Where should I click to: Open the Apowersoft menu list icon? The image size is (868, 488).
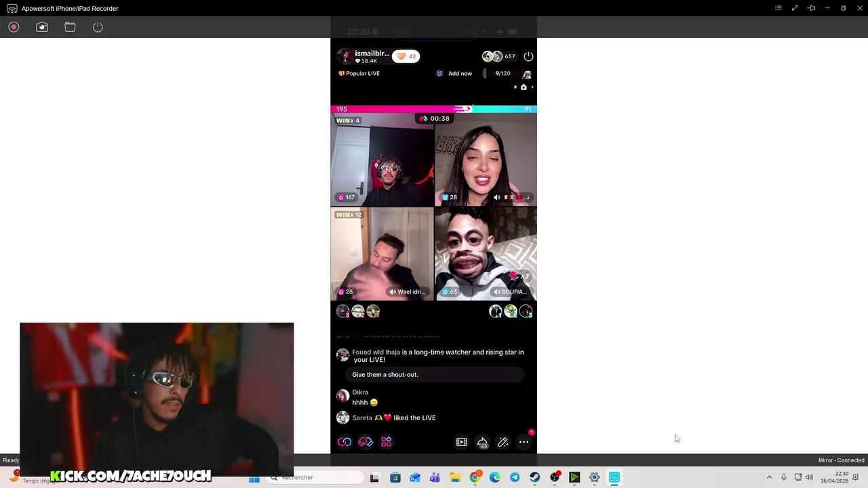tap(778, 8)
